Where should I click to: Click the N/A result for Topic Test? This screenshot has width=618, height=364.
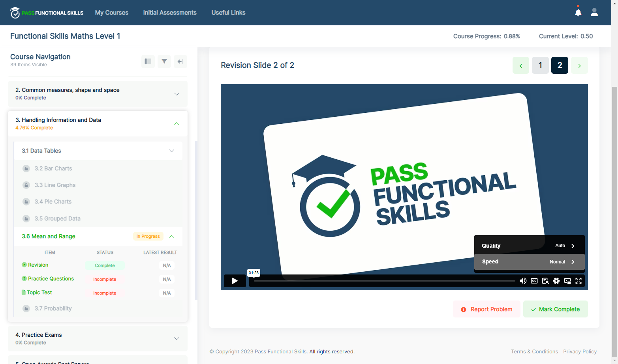[167, 293]
